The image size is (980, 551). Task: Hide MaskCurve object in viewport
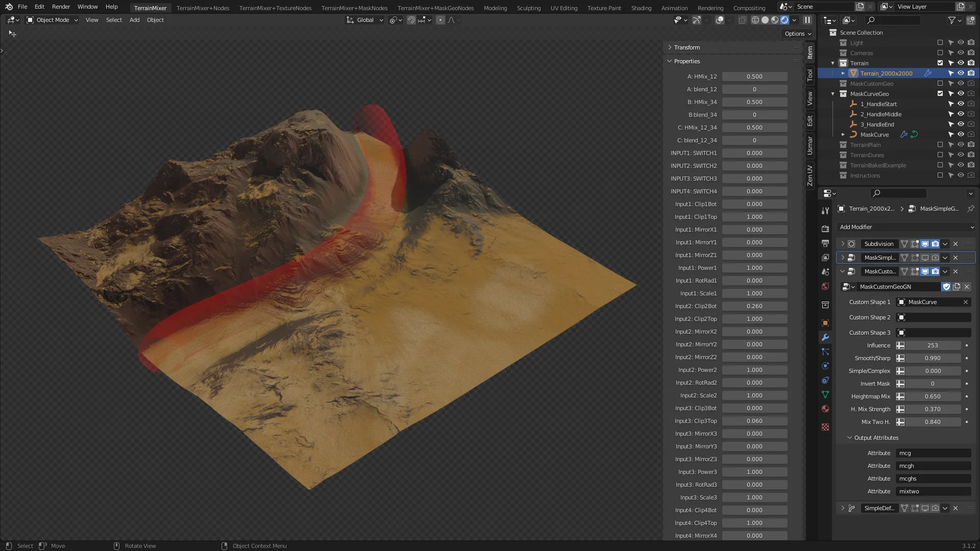961,135
